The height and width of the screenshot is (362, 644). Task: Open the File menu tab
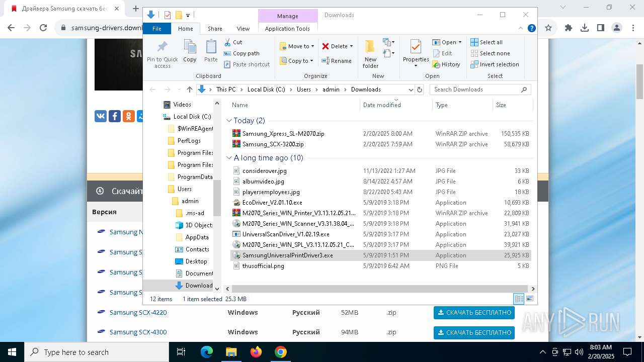click(x=157, y=29)
